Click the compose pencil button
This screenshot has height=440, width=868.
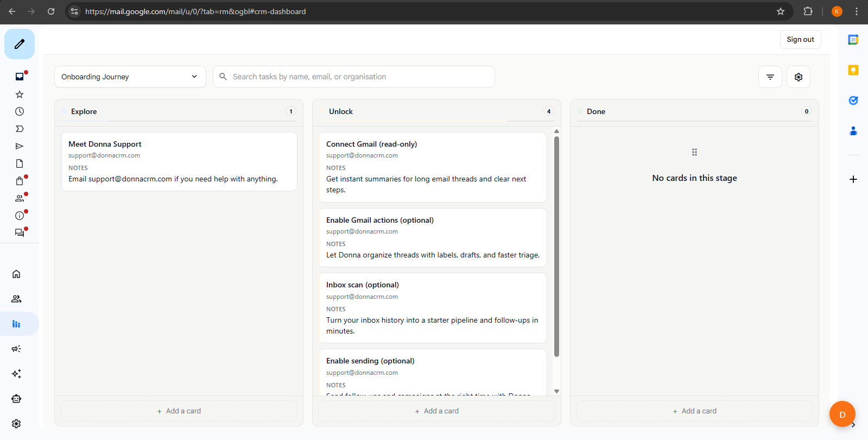click(20, 44)
